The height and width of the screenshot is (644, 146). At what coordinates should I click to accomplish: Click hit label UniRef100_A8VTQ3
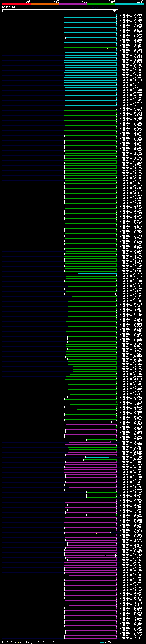131,460
